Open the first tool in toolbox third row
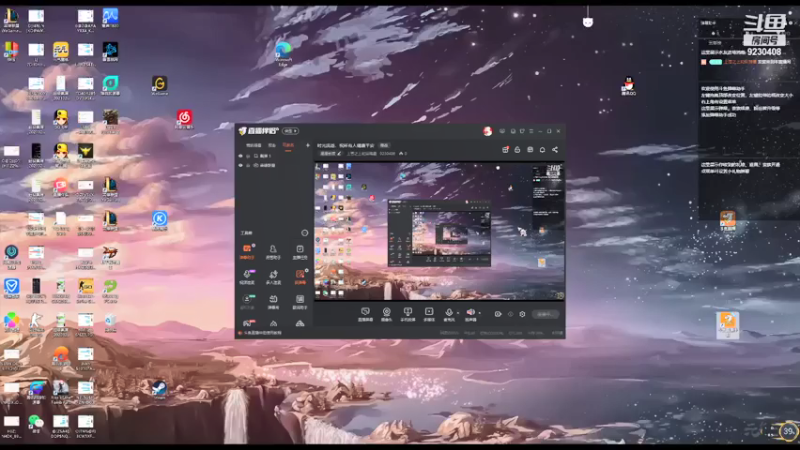The width and height of the screenshot is (800, 450). 247,301
